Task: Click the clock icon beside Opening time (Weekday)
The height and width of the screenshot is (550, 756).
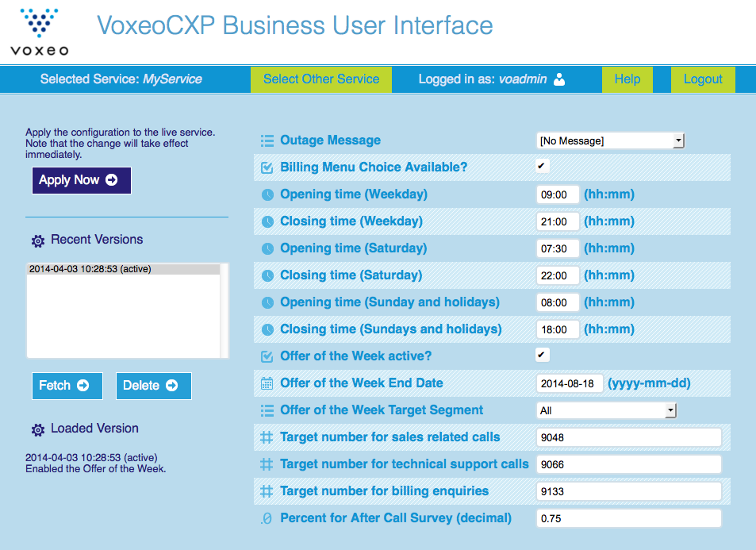Action: (x=267, y=195)
